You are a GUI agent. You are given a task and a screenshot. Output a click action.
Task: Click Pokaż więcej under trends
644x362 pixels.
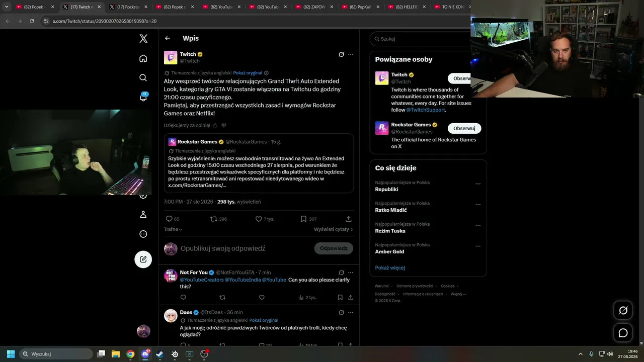pyautogui.click(x=390, y=267)
